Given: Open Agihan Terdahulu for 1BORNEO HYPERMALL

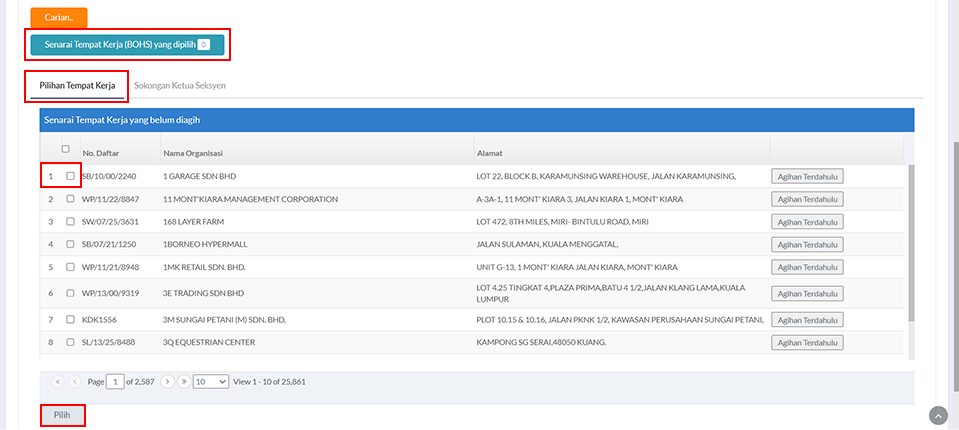Looking at the screenshot, I should click(x=807, y=244).
